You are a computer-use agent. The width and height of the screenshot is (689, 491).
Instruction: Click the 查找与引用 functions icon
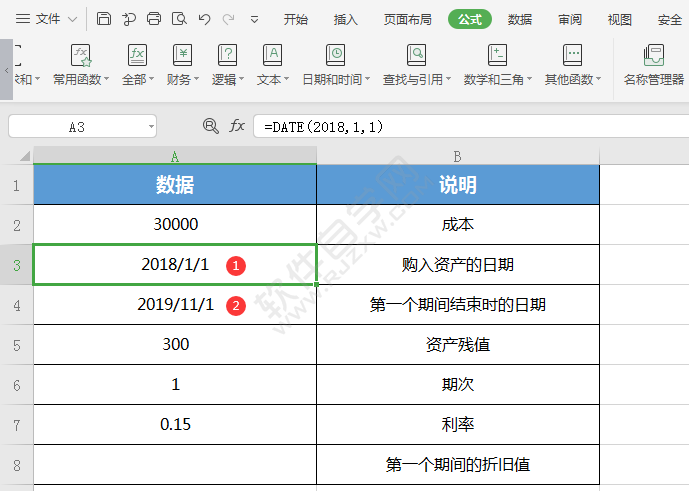[416, 55]
